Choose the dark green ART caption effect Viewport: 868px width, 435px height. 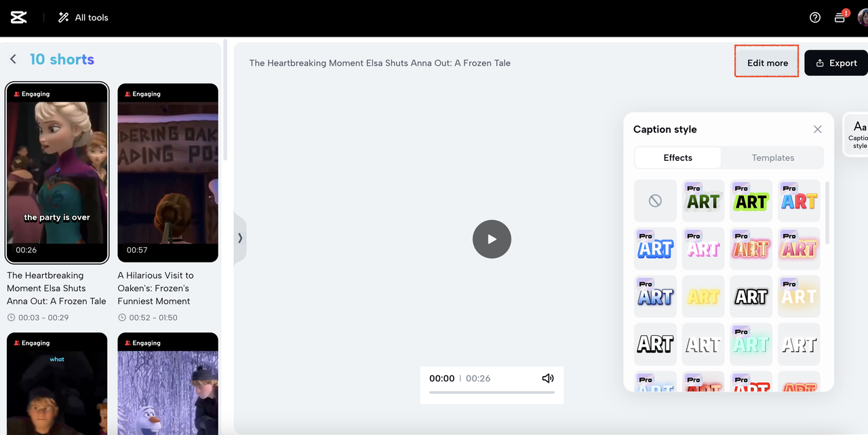[703, 201]
